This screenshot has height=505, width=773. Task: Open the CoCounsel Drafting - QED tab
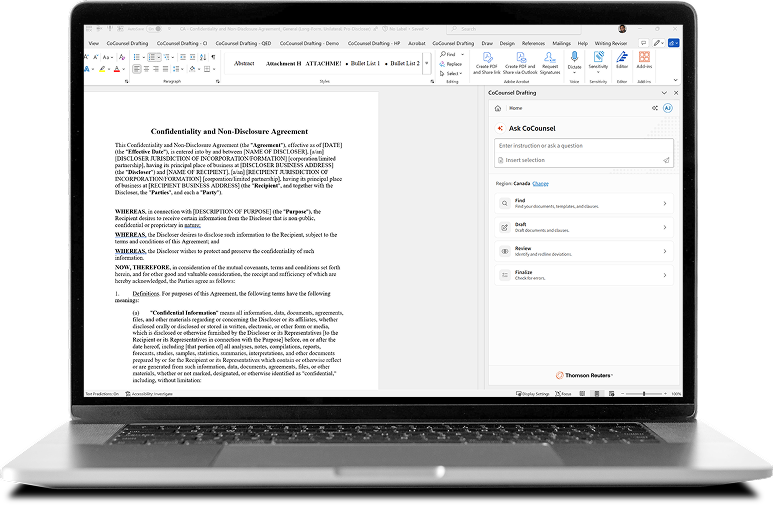(x=244, y=43)
